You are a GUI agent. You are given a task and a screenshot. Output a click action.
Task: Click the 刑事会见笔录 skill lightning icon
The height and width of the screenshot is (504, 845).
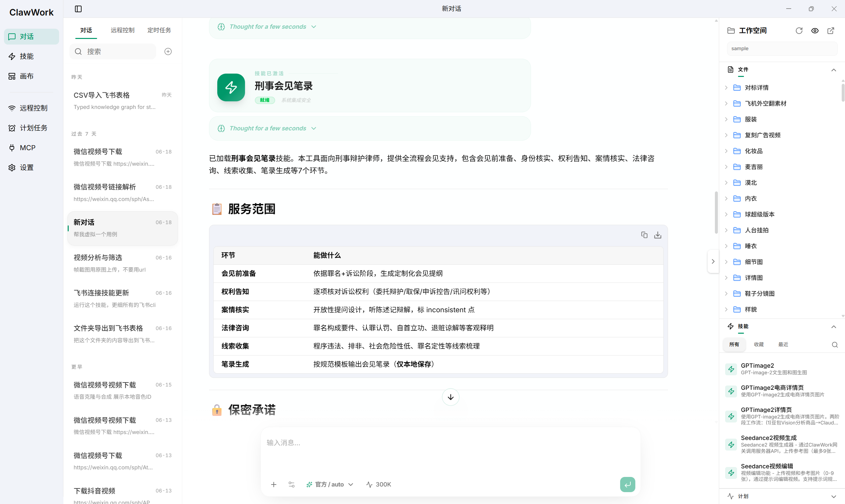[x=231, y=87]
